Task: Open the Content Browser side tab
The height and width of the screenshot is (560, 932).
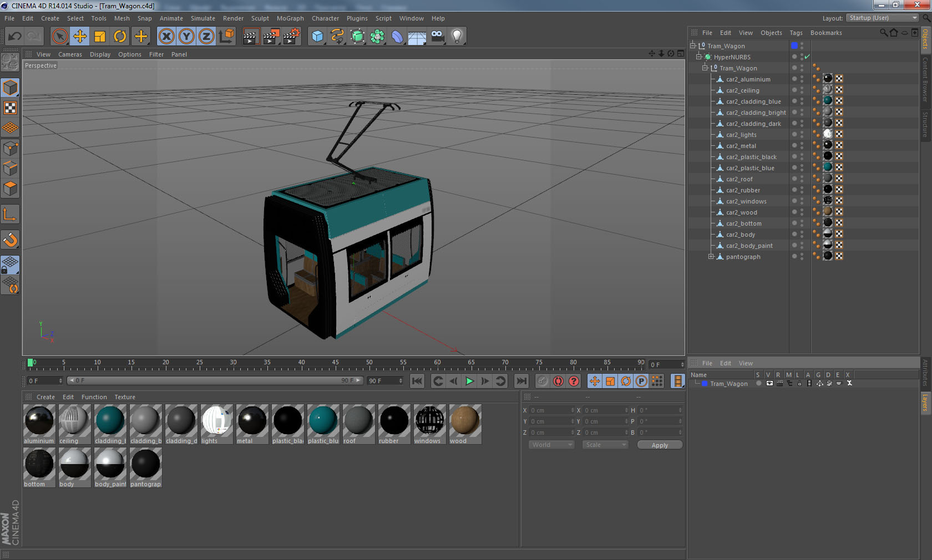Action: pos(925,79)
